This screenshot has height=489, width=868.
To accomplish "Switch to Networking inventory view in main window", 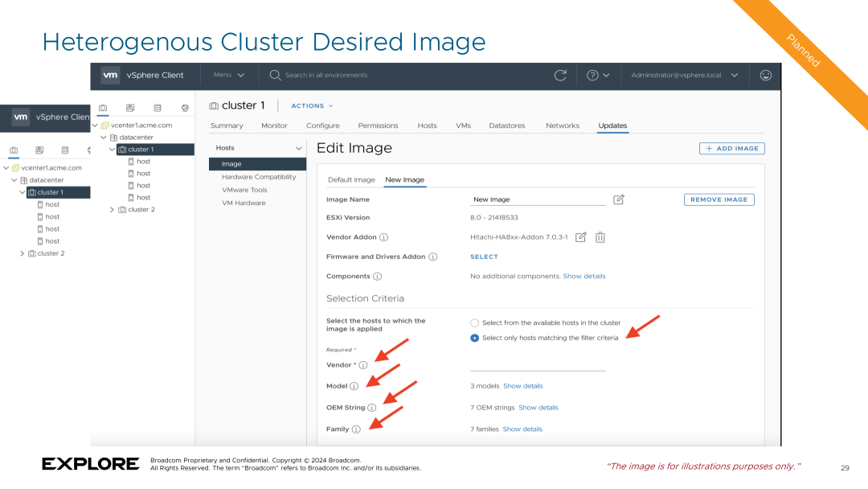I will pos(185,108).
